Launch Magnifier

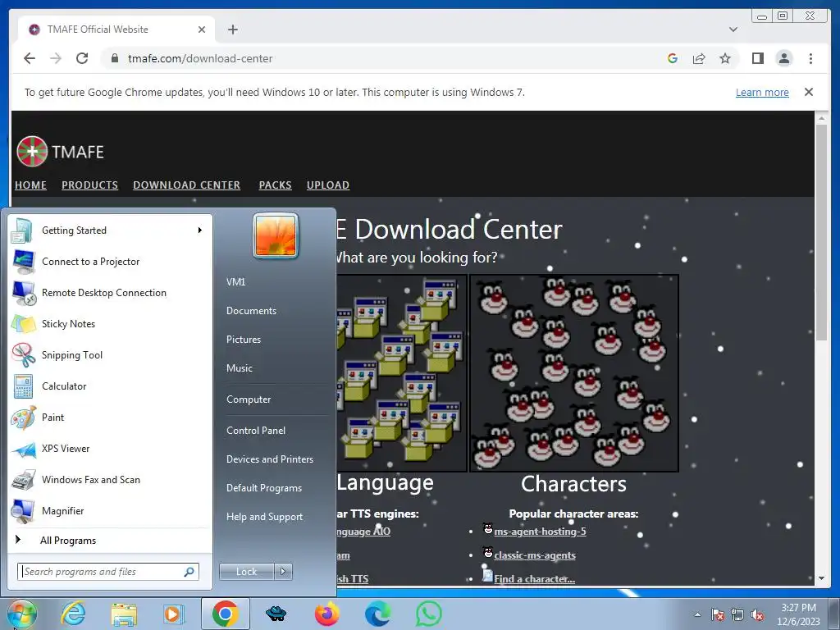[x=110, y=510]
